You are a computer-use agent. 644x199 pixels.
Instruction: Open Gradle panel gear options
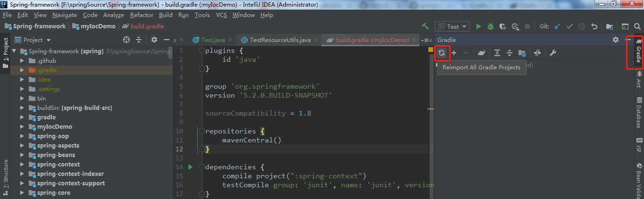[616, 40]
